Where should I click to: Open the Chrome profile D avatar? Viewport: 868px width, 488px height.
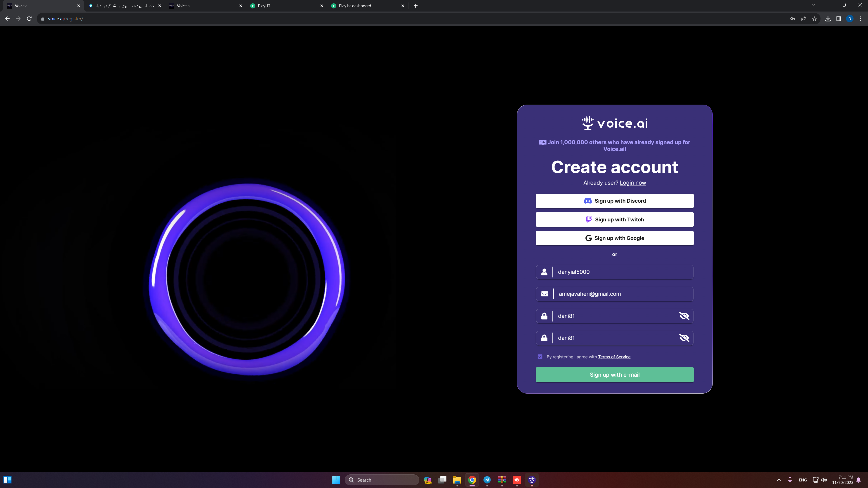(849, 19)
